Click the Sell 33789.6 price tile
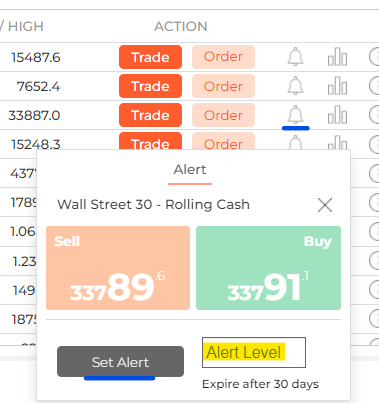Image resolution: width=379 pixels, height=403 pixels. click(x=118, y=268)
